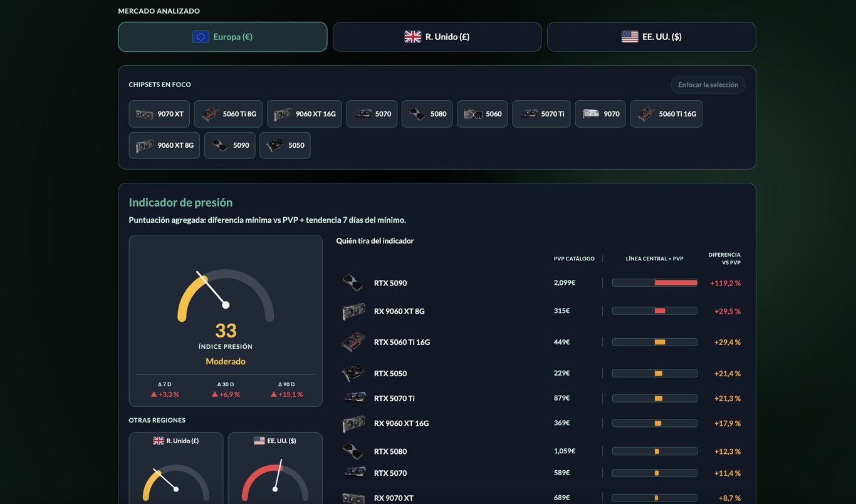Click the RTX 5070 Ti GPU icon in table
This screenshot has width=856, height=504.
[x=355, y=398]
